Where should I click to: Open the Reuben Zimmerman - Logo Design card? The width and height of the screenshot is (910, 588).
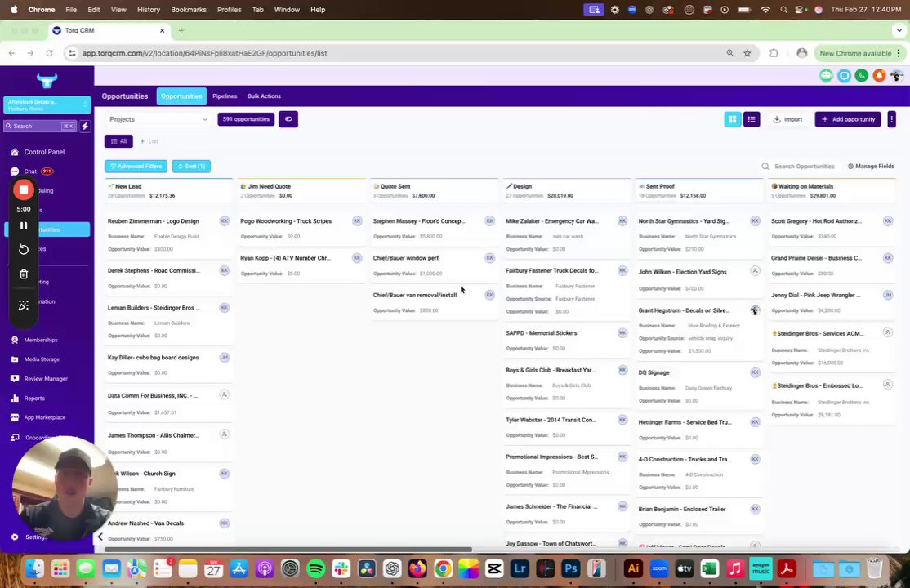[x=168, y=234]
